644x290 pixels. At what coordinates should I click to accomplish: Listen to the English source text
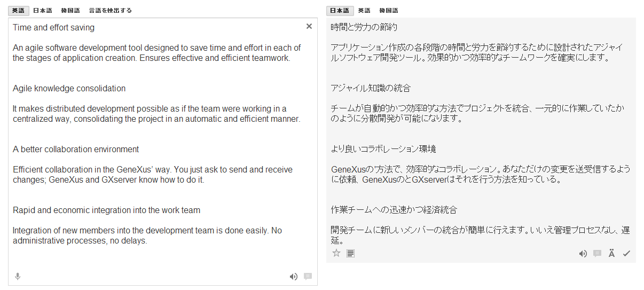293,276
